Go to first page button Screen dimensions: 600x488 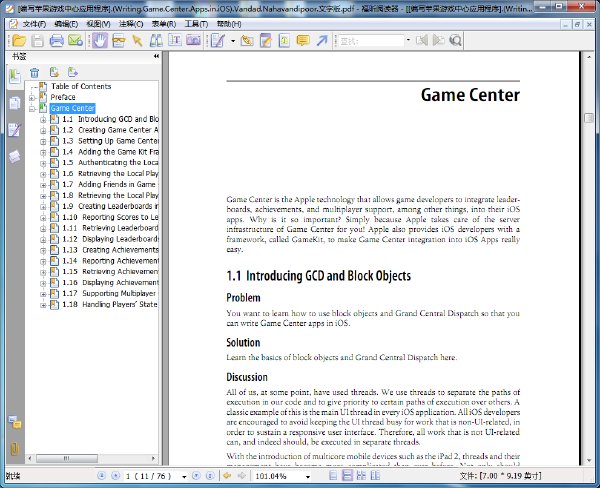coord(101,476)
